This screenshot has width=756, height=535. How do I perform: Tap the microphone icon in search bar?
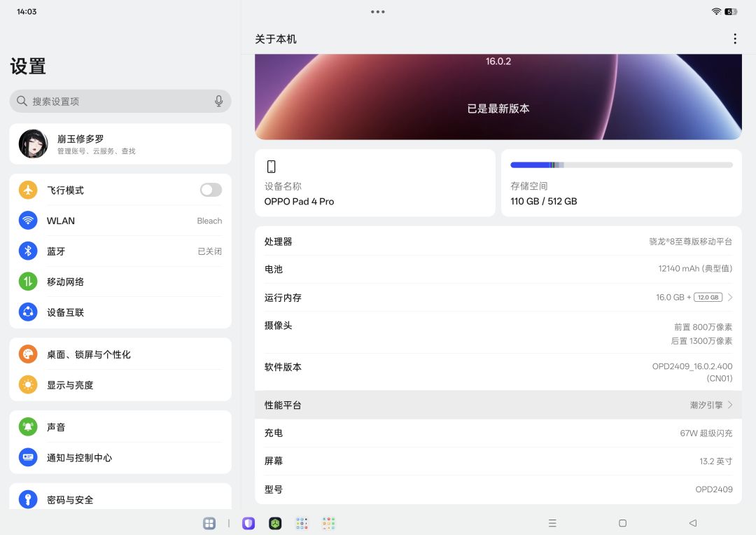(x=219, y=101)
